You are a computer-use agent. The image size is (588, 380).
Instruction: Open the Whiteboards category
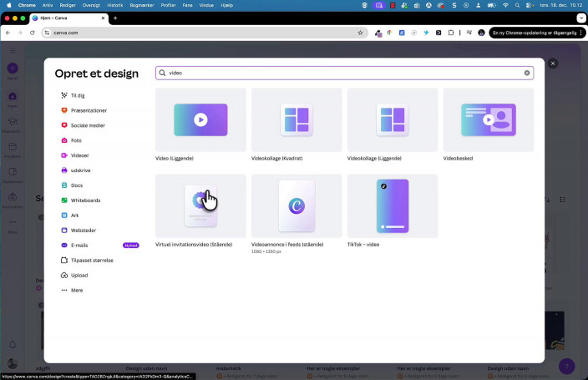[x=85, y=200]
